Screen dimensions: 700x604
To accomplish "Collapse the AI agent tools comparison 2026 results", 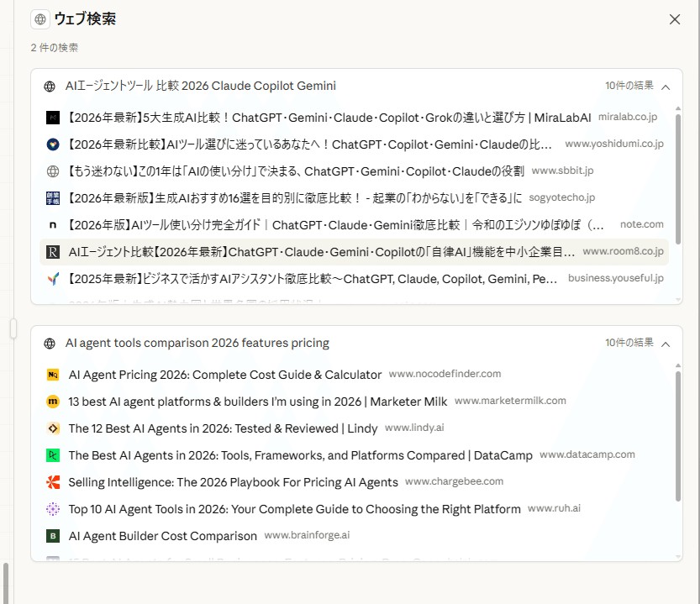I will [666, 344].
